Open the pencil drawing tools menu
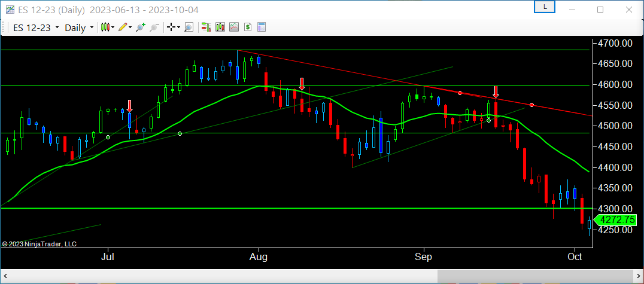 [x=125, y=28]
